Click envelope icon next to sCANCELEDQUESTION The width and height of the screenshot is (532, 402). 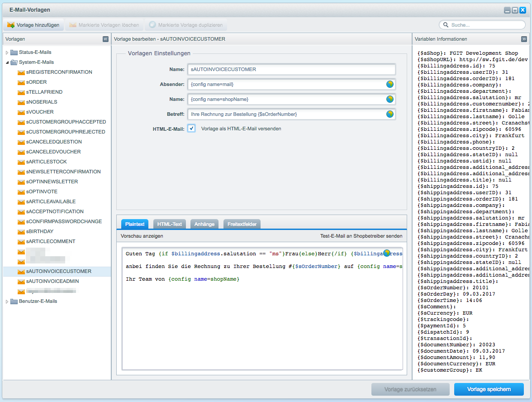click(21, 142)
